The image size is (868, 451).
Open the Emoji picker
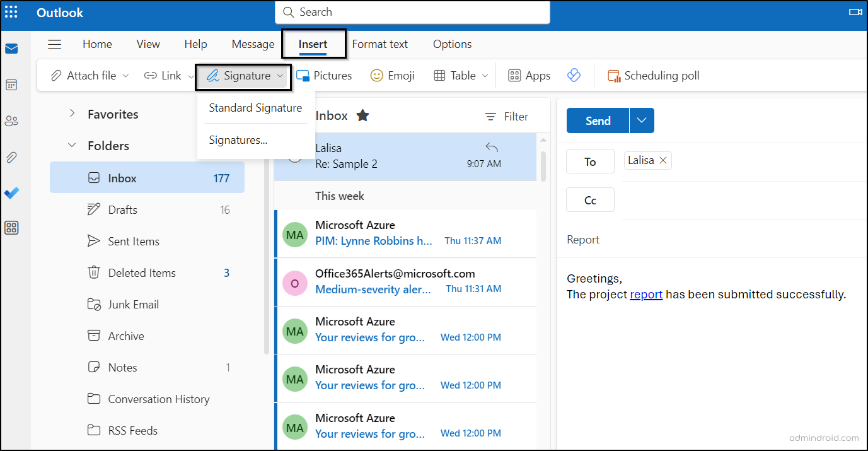point(392,75)
